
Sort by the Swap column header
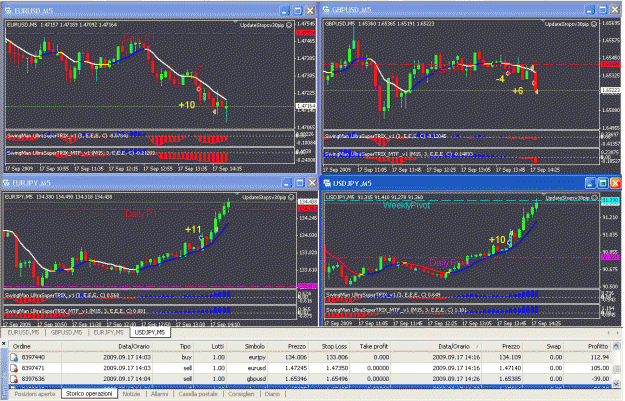point(554,347)
